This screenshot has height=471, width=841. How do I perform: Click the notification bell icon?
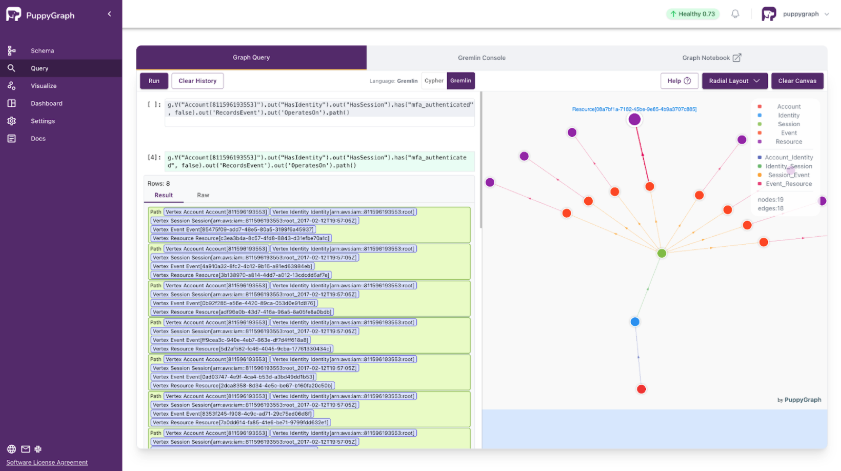pyautogui.click(x=735, y=14)
